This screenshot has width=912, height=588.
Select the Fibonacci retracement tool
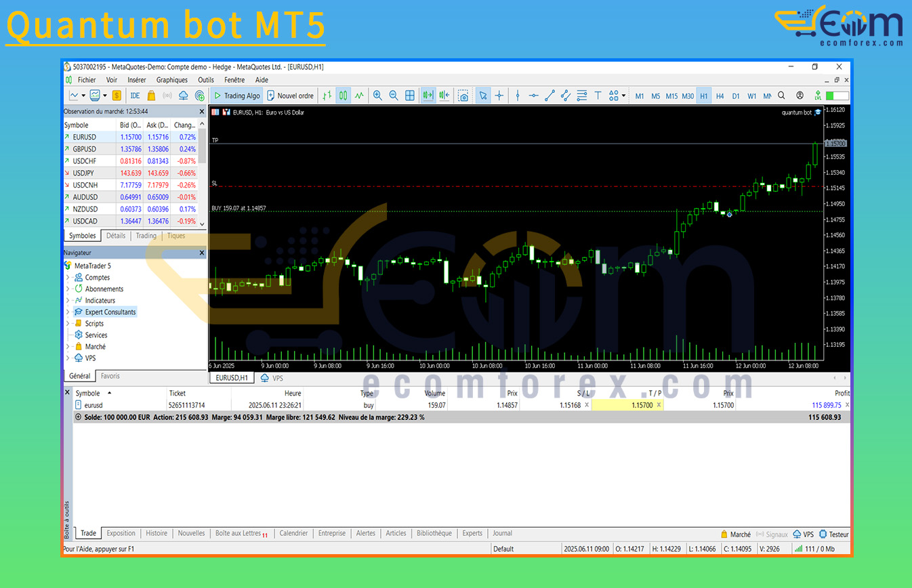pos(582,96)
